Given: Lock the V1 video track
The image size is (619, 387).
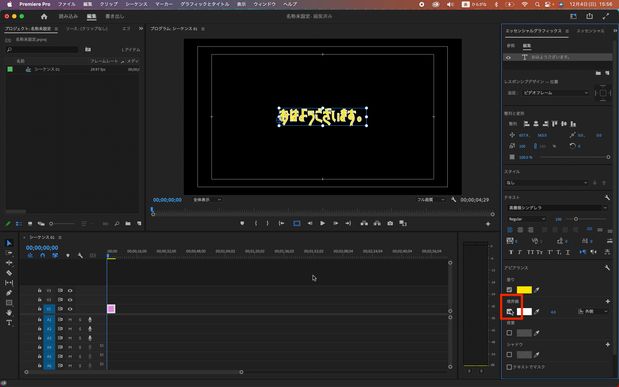Looking at the screenshot, I should pyautogui.click(x=39, y=309).
